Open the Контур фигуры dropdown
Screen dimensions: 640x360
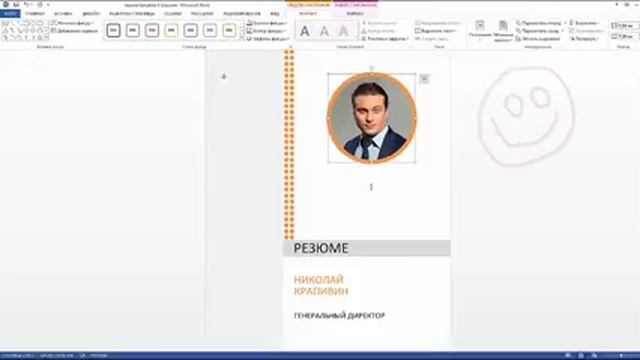tap(266, 31)
